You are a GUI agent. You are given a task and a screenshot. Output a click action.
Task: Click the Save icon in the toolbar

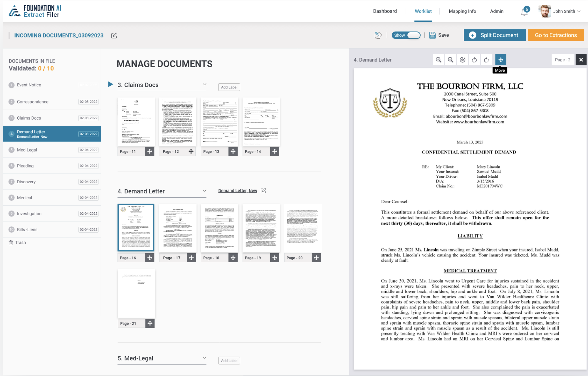pyautogui.click(x=433, y=35)
